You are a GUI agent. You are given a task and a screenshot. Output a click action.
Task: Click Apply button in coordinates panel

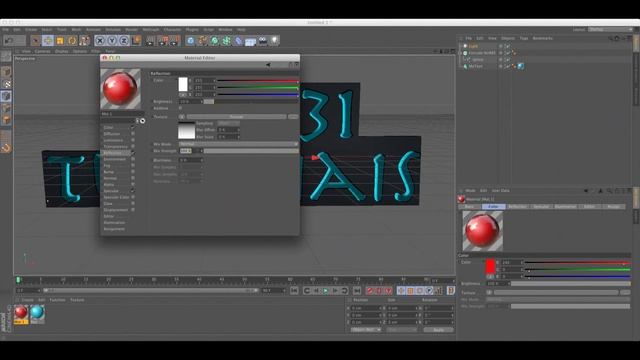tap(438, 329)
